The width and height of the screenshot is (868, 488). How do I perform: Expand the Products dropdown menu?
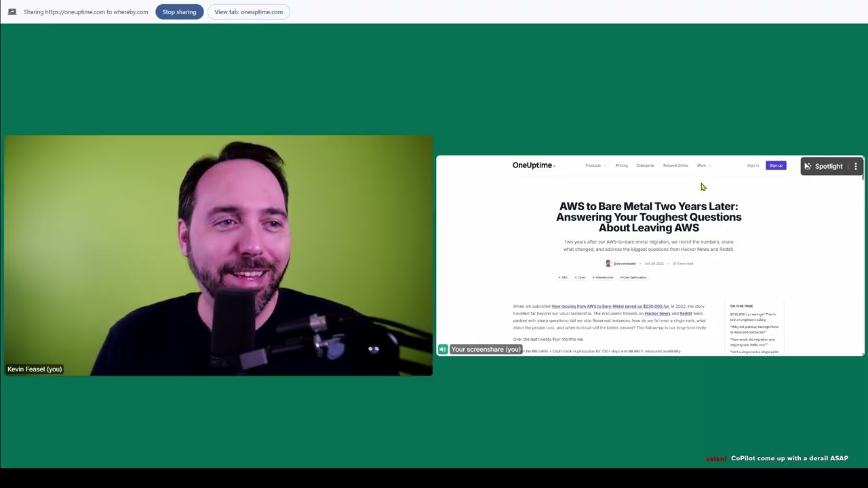595,165
